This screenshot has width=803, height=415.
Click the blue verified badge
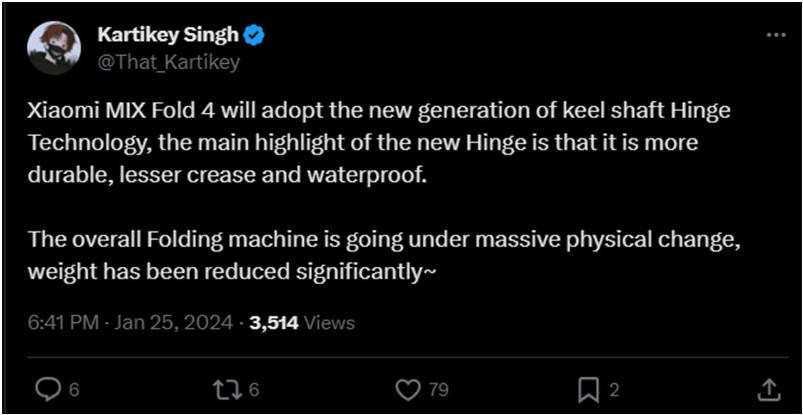tap(256, 35)
